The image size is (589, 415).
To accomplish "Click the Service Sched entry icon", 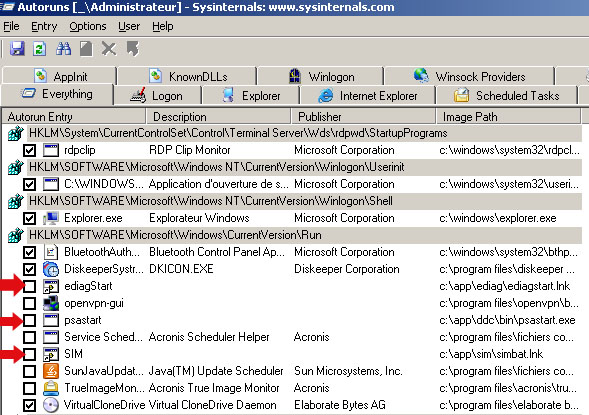I will point(51,337).
